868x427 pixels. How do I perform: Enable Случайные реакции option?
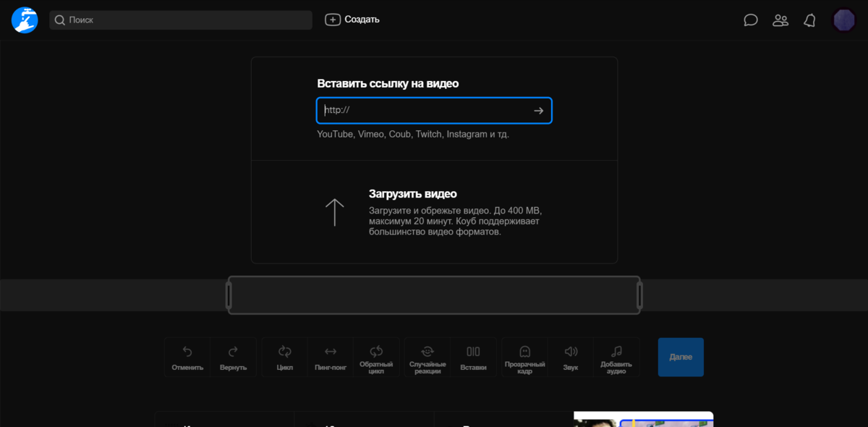point(427,358)
